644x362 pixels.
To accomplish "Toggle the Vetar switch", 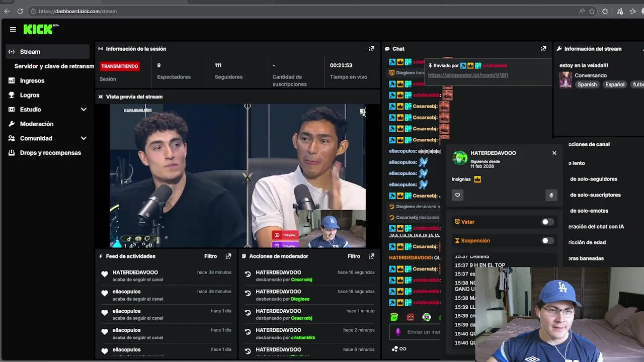I will pos(547,222).
